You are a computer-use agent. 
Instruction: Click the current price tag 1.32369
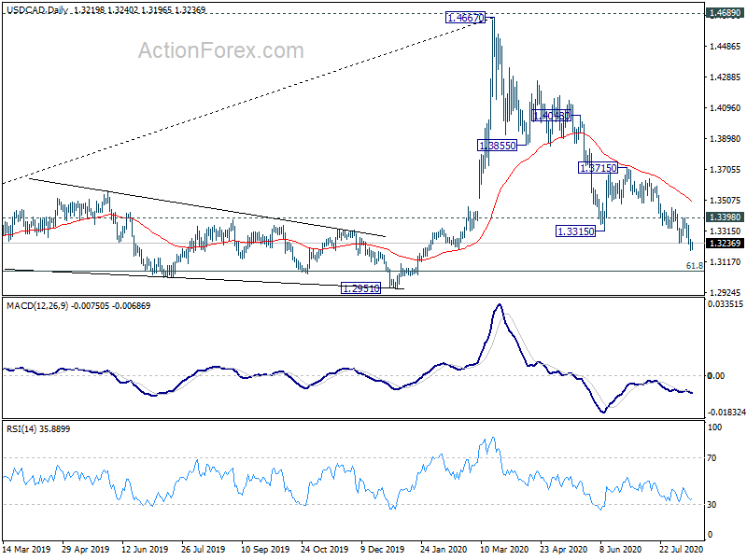click(726, 244)
